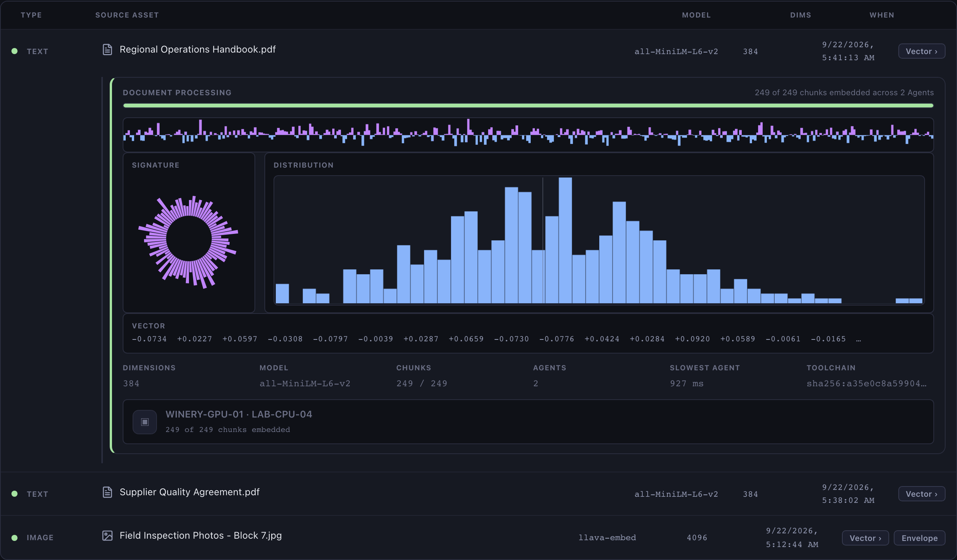
Task: Collapse the Vector panel for Regional Operations Handbook
Action: (922, 51)
